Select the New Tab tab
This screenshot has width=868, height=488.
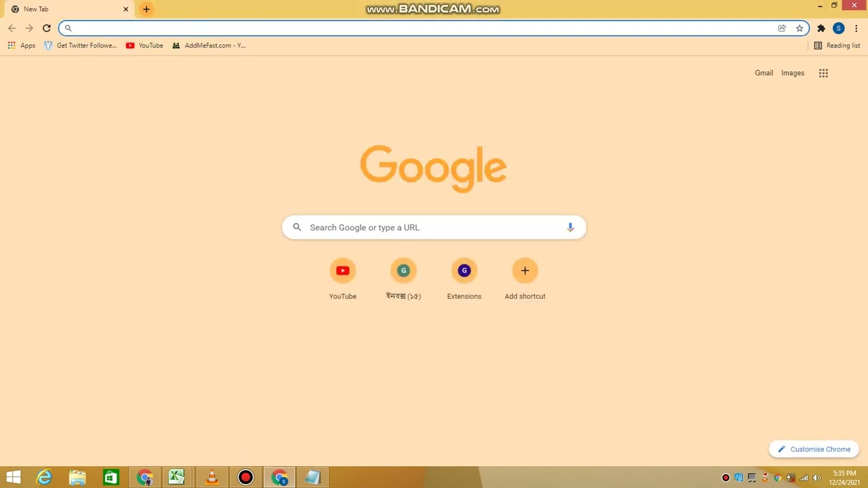tap(61, 9)
